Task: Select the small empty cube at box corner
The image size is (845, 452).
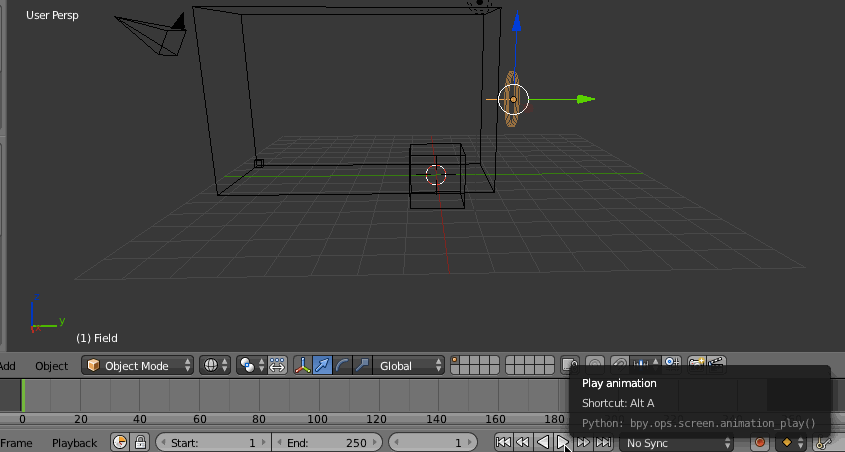Action: coord(259,163)
